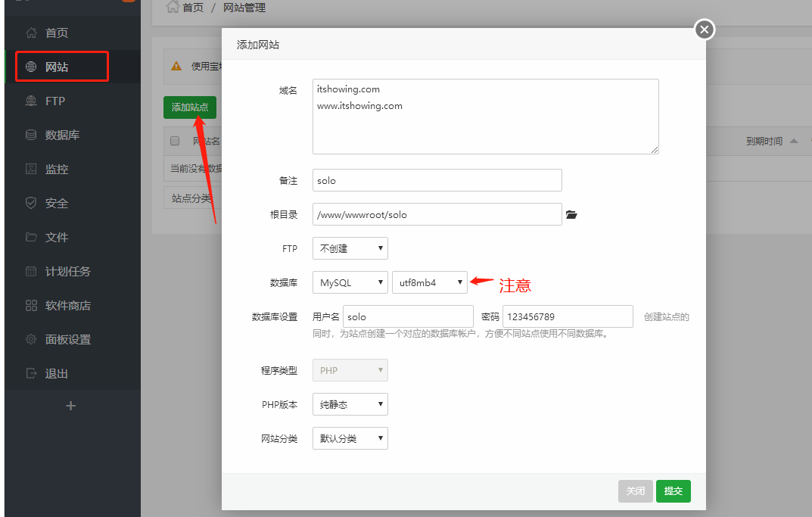This screenshot has height=517, width=812.
Task: Close the 添加网站 dialog with X
Action: pos(705,30)
